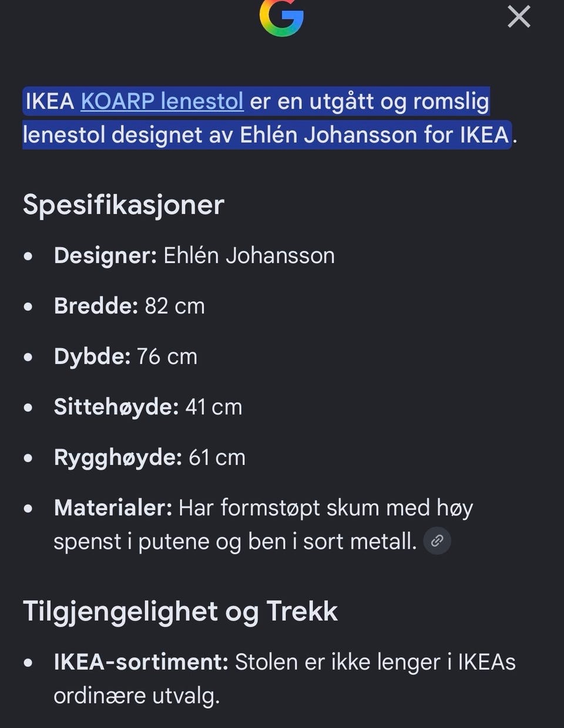Click the highlighted summary sentence about IKEA
This screenshot has height=728, width=564.
coord(267,118)
